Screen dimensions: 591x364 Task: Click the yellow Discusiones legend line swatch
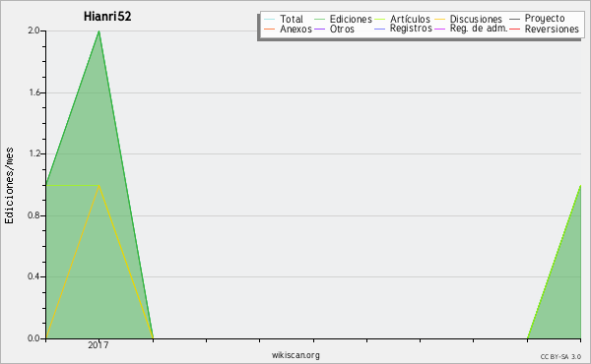tap(440, 19)
